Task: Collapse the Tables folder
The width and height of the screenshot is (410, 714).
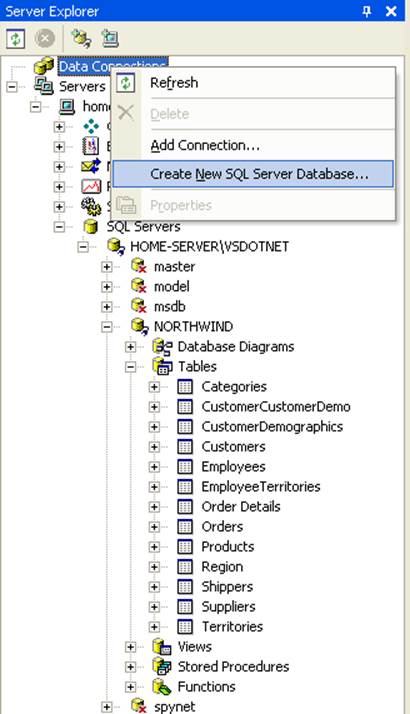Action: click(130, 367)
